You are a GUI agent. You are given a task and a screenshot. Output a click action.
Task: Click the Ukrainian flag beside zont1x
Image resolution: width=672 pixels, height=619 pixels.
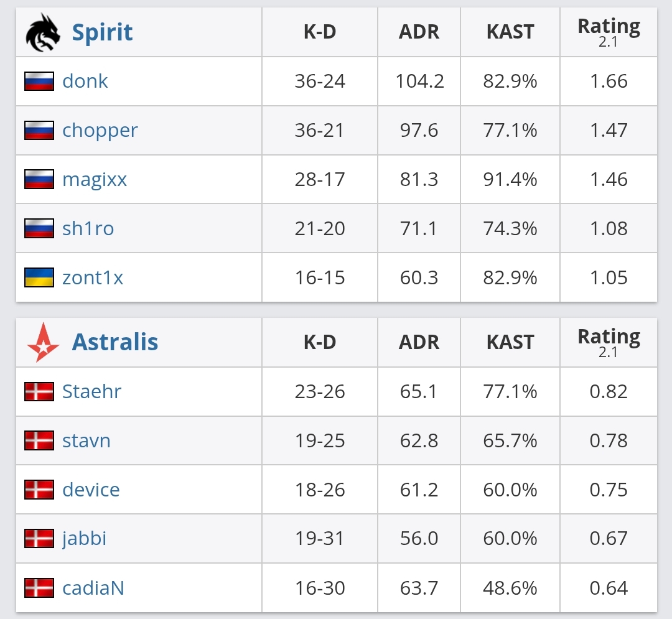click(x=39, y=277)
